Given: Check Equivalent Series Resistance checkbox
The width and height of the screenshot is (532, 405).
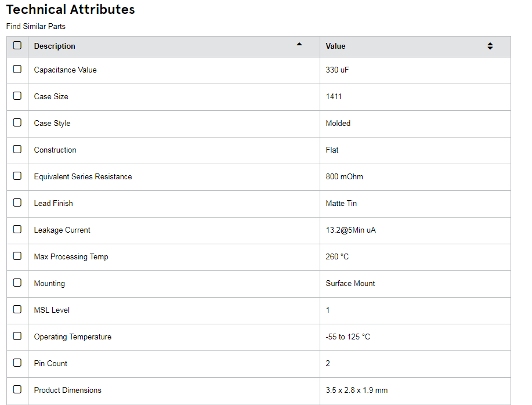Looking at the screenshot, I should click(17, 176).
